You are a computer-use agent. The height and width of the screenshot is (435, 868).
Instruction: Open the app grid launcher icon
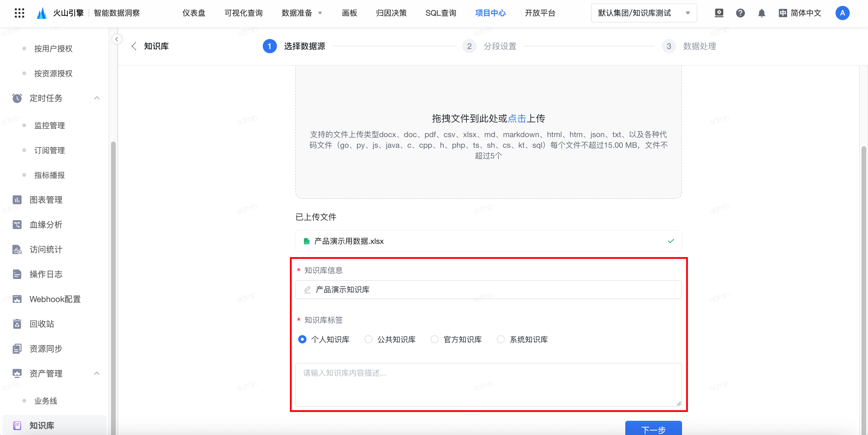19,13
